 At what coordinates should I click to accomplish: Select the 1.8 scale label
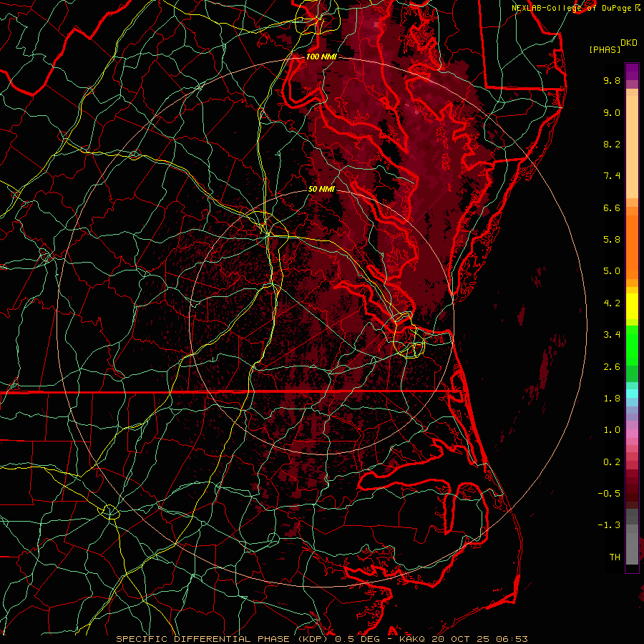(x=612, y=399)
